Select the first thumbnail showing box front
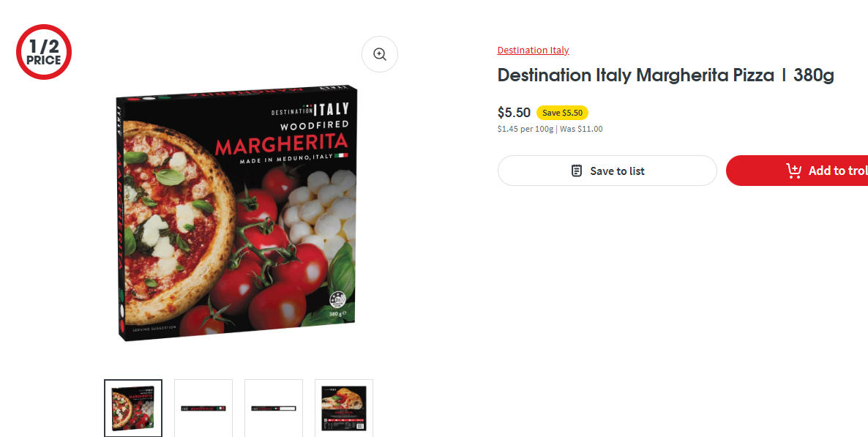This screenshot has width=868, height=437. (x=133, y=408)
